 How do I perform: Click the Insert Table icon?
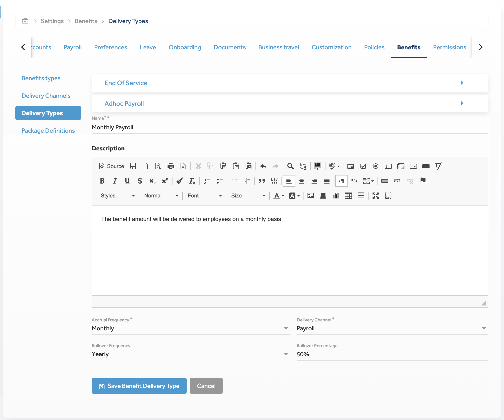coord(348,196)
